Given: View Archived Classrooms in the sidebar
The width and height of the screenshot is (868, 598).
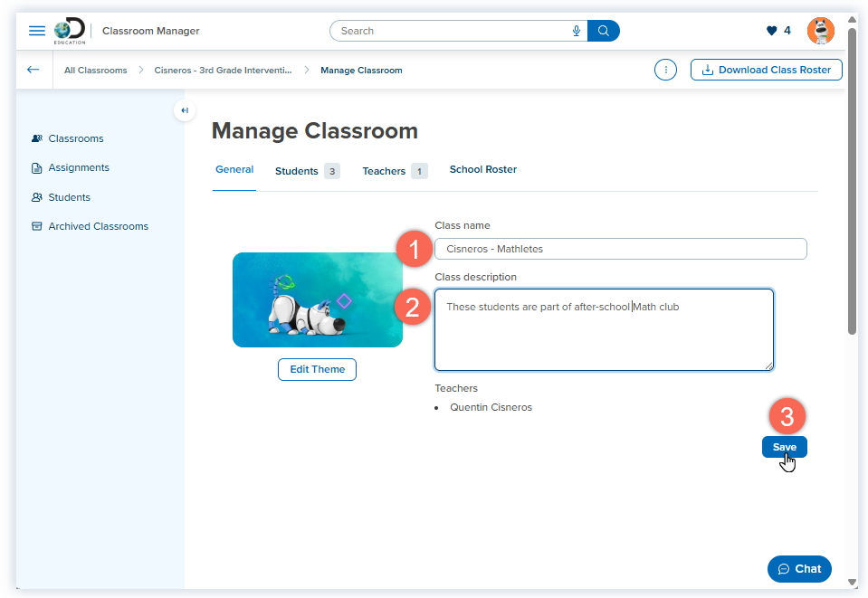Looking at the screenshot, I should tap(98, 226).
